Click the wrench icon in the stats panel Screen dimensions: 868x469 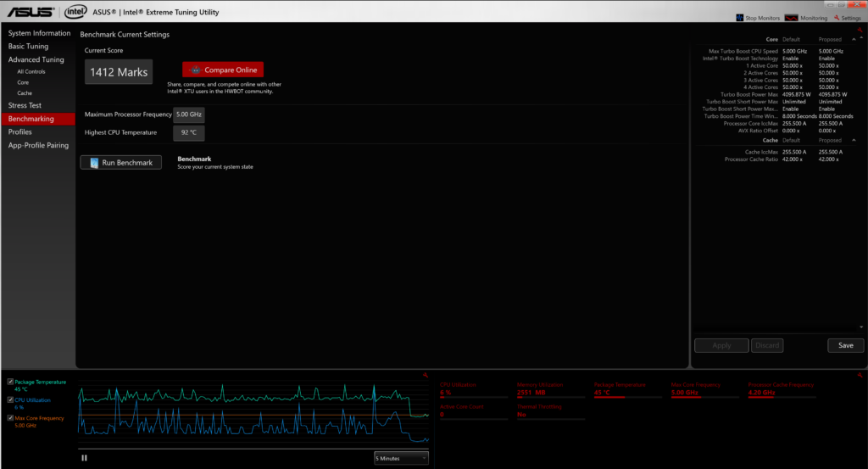coord(860,376)
